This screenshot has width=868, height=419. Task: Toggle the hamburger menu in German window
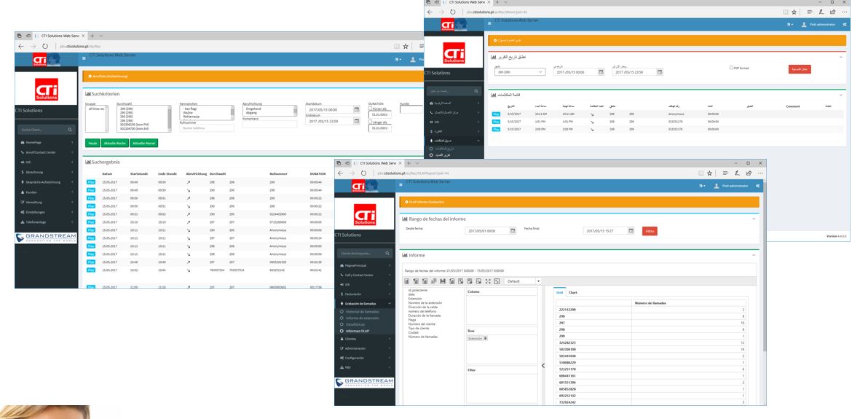[x=84, y=58]
